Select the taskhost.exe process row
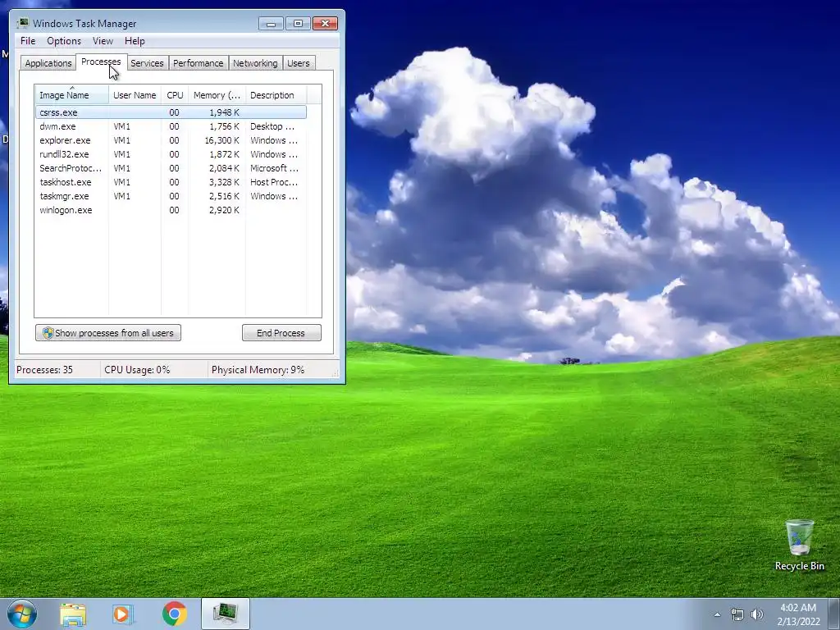The width and height of the screenshot is (840, 630). pos(171,182)
